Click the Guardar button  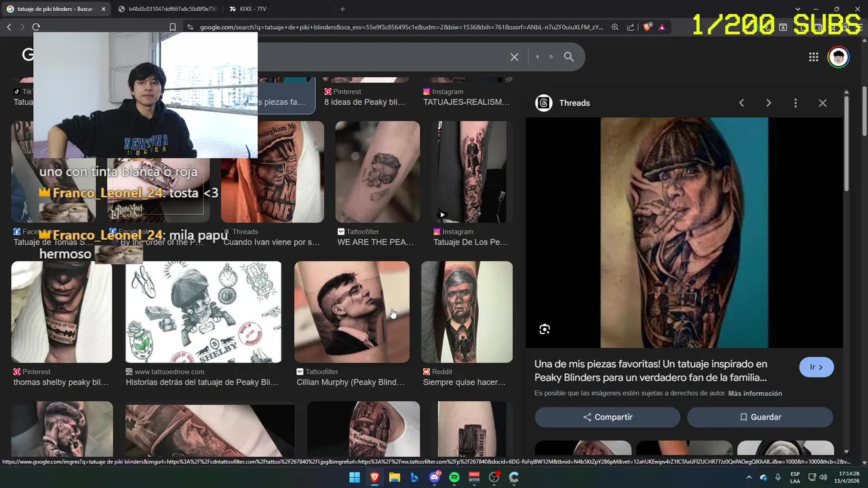pos(760,417)
